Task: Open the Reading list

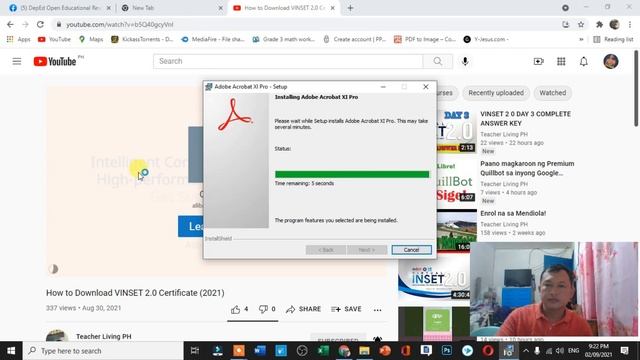Action: click(613, 39)
